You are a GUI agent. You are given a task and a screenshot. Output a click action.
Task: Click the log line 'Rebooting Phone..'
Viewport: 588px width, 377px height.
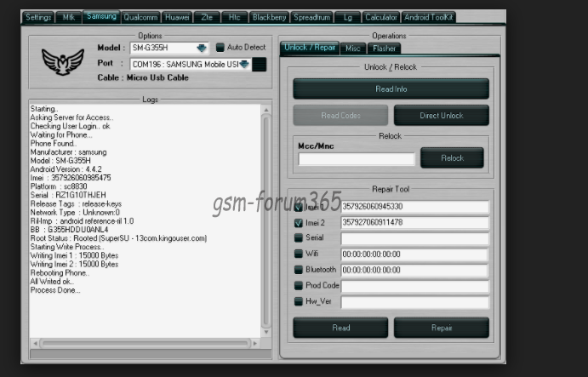(x=60, y=273)
